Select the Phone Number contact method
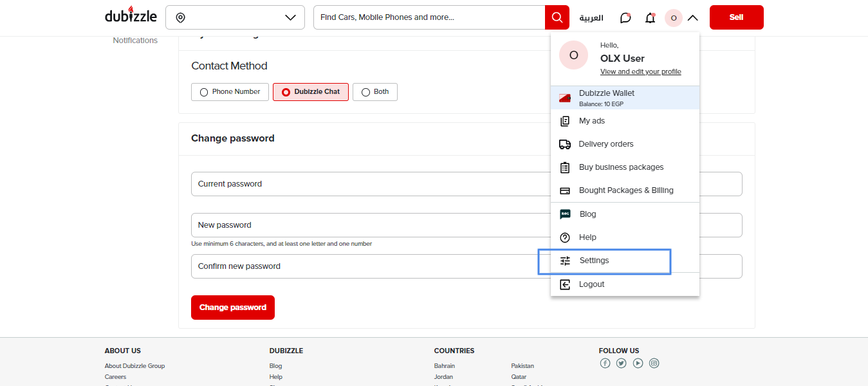Image resolution: width=868 pixels, height=386 pixels. click(230, 92)
